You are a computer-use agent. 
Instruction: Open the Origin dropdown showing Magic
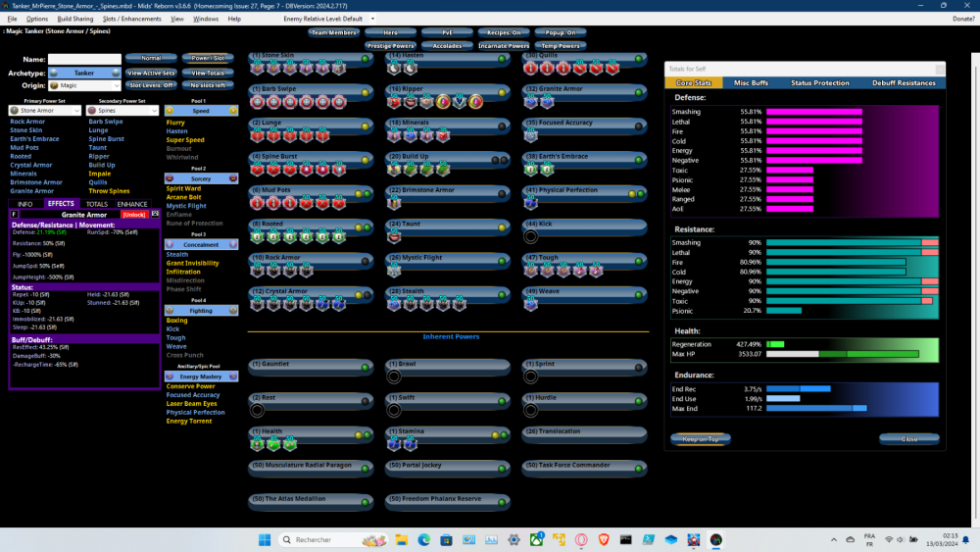[84, 85]
